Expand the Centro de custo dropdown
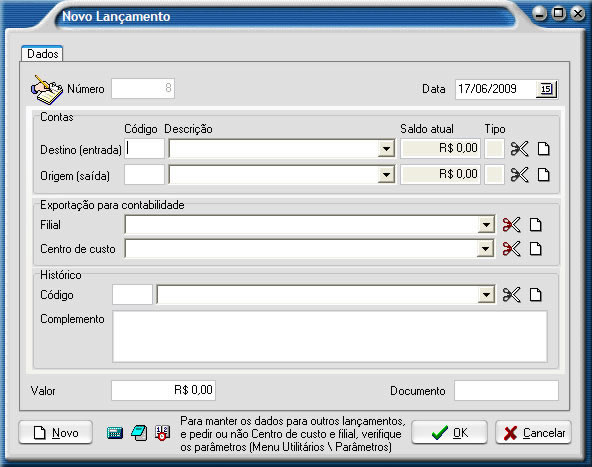Viewport: 592px width, 467px height. click(486, 249)
